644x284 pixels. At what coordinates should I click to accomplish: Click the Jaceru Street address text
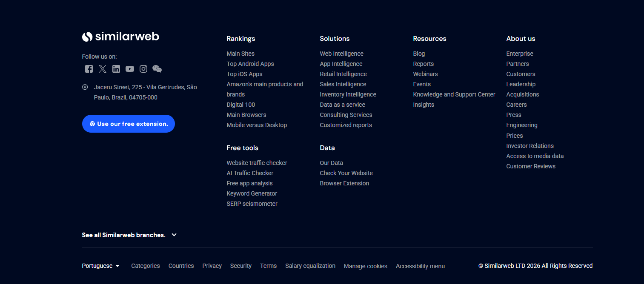145,92
